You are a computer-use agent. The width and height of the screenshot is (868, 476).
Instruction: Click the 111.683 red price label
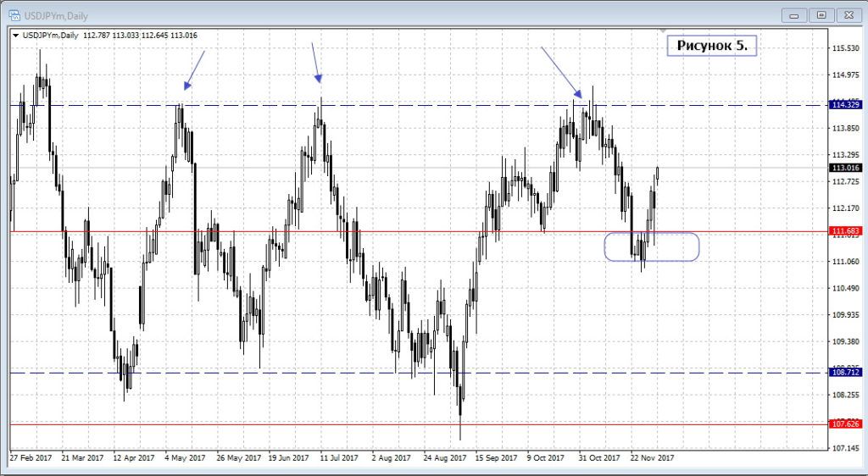pyautogui.click(x=845, y=230)
